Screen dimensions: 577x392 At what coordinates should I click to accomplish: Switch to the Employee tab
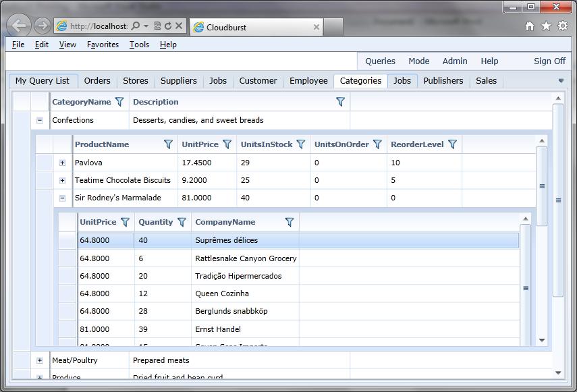(308, 81)
